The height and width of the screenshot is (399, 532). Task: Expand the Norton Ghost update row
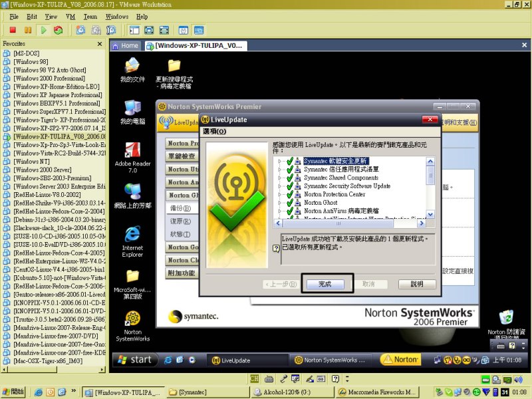[279, 203]
